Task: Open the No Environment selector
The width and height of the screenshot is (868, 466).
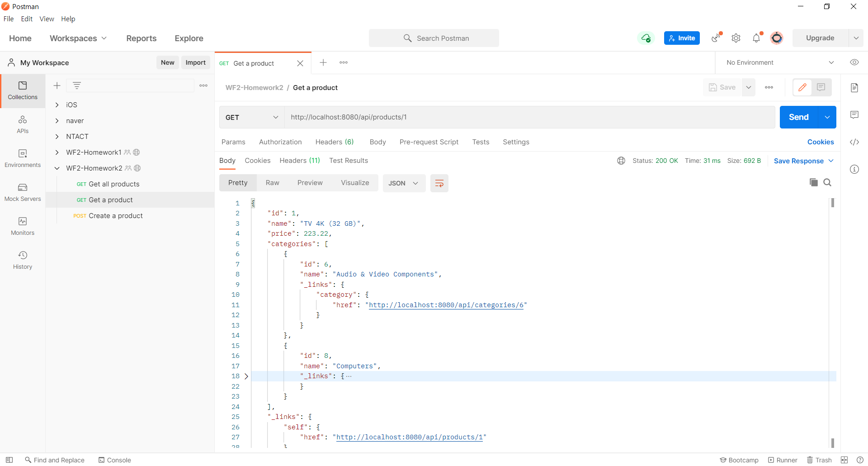Action: click(780, 62)
